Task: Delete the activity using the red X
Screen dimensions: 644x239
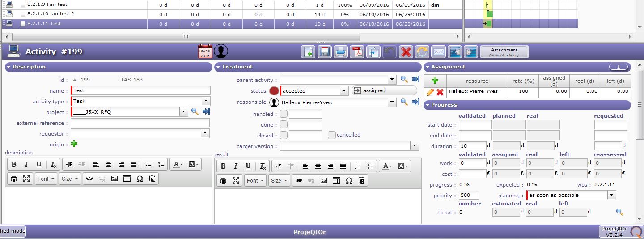Action: [x=406, y=52]
